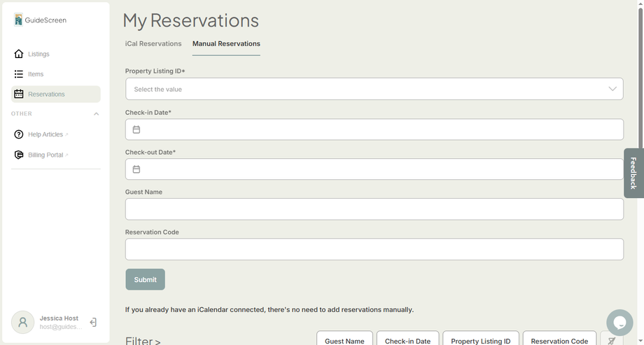Click the user avatar icon
The image size is (644, 345).
22,322
